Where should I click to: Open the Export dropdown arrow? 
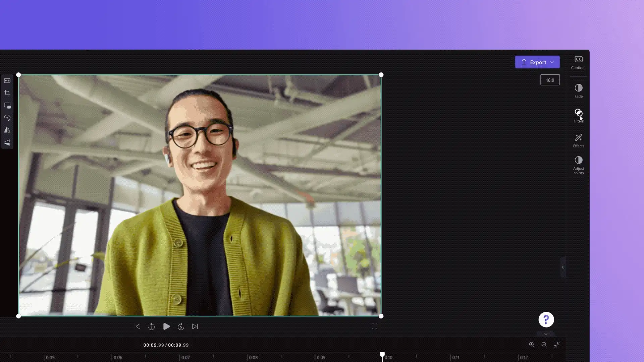[x=552, y=62]
